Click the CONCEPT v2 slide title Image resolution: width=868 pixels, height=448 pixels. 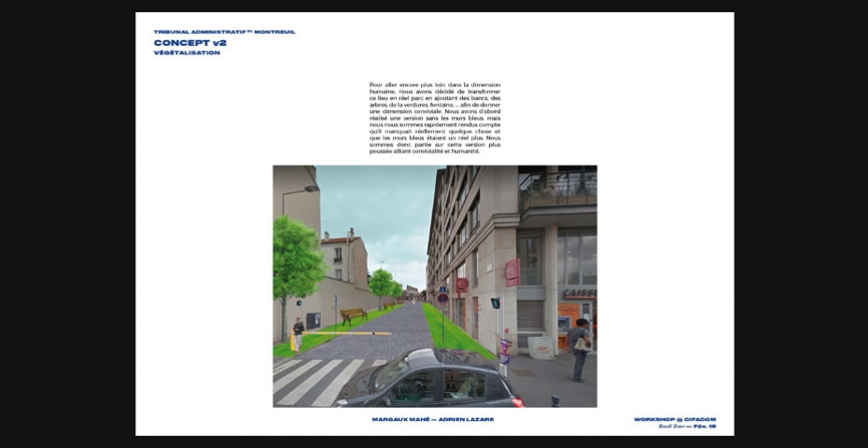(189, 42)
